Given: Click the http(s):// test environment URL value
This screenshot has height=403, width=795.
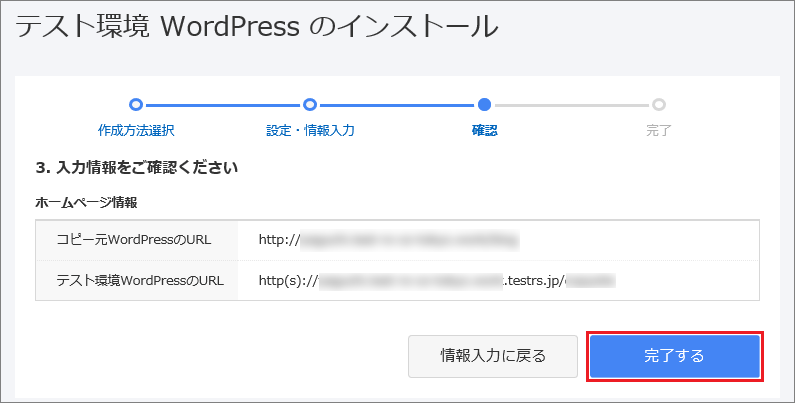Looking at the screenshot, I should click(437, 280).
